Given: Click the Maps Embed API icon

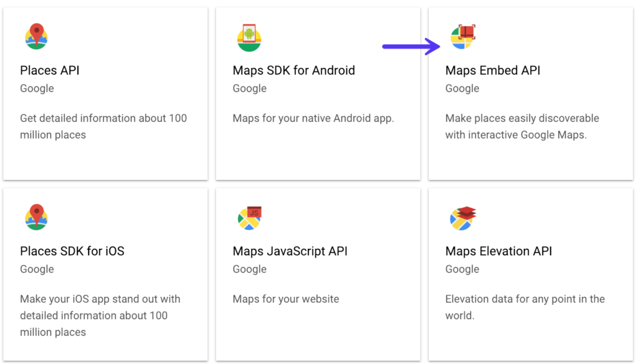Looking at the screenshot, I should pos(461,35).
